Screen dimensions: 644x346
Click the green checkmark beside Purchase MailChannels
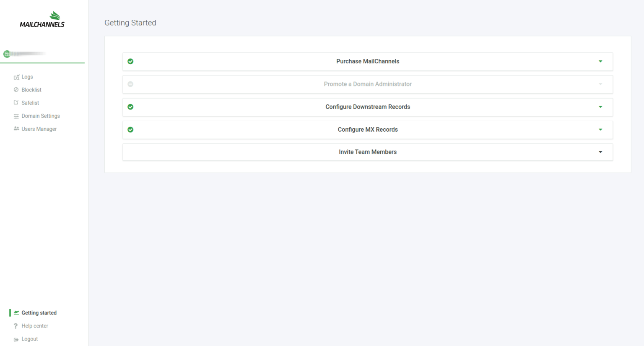click(x=130, y=61)
